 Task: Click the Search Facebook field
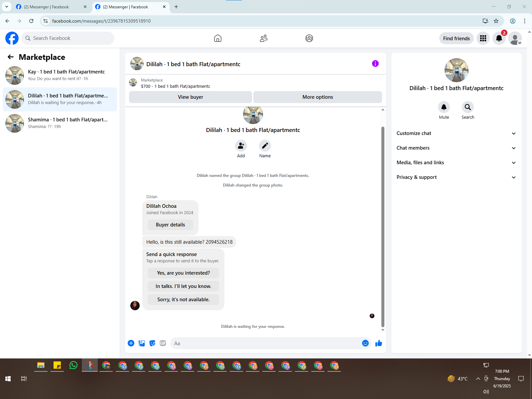pos(68,38)
